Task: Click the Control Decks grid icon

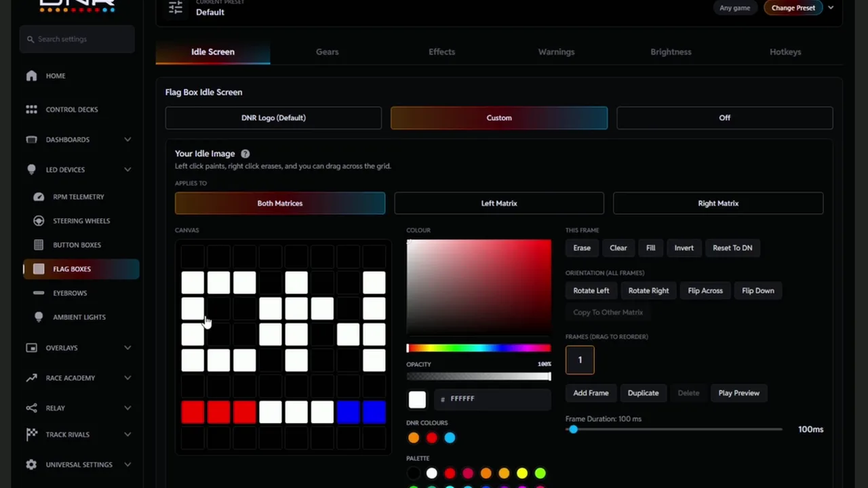Action: 31,109
